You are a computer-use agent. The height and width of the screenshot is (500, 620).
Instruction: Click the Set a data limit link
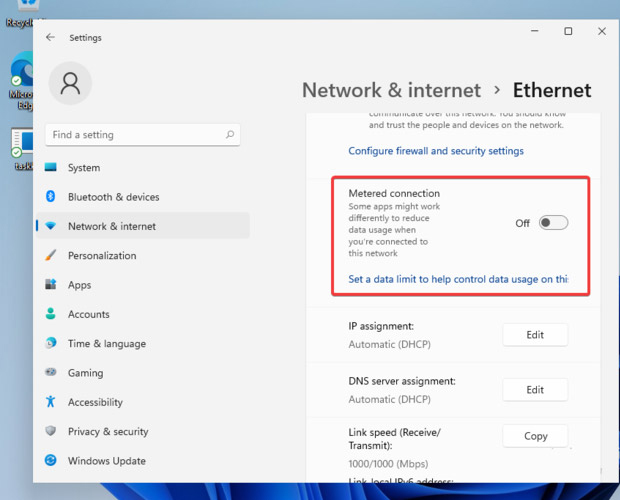458,280
